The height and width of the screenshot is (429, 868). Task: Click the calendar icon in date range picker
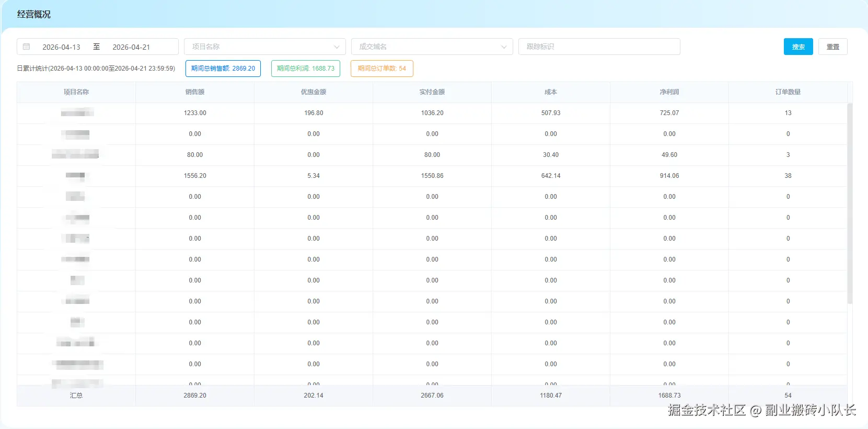(x=27, y=47)
